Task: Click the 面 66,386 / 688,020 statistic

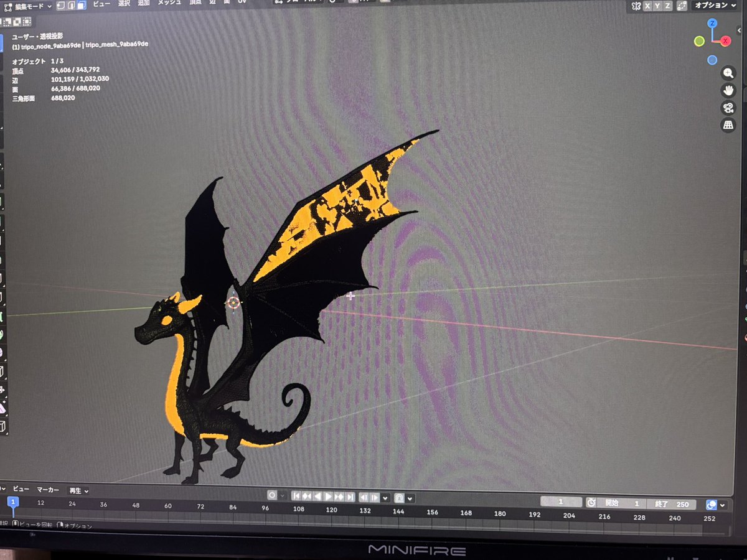Action: 56,88
